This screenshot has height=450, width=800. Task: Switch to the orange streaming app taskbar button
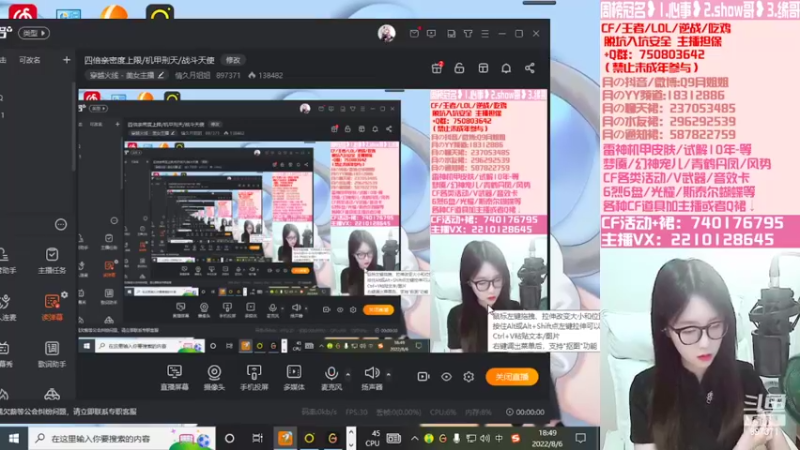pyautogui.click(x=285, y=438)
